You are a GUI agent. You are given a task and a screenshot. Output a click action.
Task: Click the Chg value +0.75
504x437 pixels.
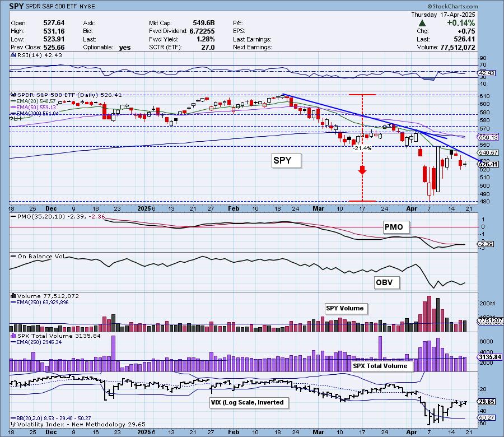466,31
